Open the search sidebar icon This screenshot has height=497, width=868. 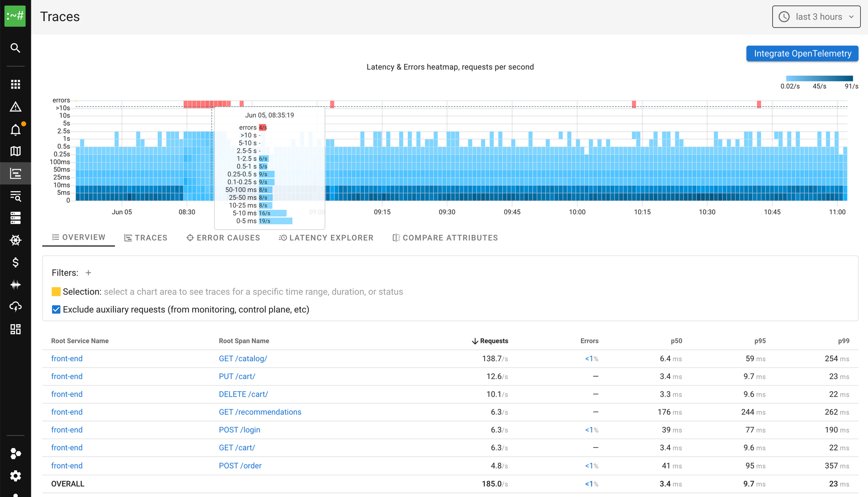click(15, 48)
